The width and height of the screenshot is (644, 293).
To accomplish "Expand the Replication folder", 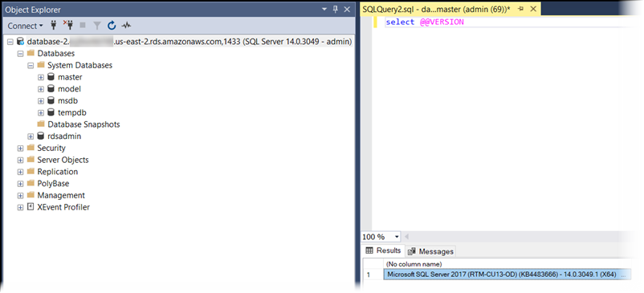I will click(20, 173).
